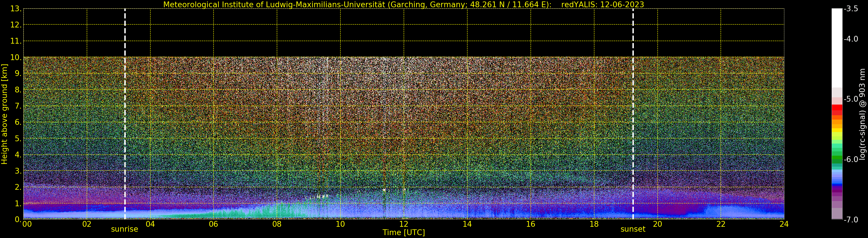Click the '-3.5' colorbar tick label
This screenshot has height=238, width=868.
[x=851, y=9]
